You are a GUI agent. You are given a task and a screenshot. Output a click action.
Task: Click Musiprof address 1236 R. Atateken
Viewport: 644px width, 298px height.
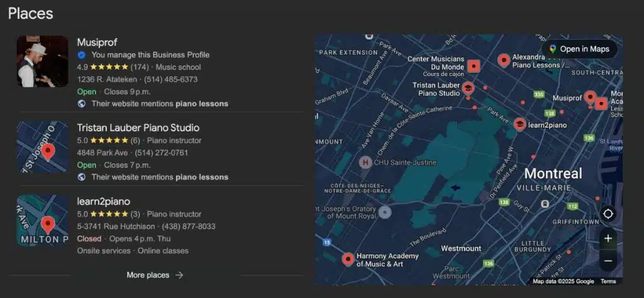coord(107,79)
